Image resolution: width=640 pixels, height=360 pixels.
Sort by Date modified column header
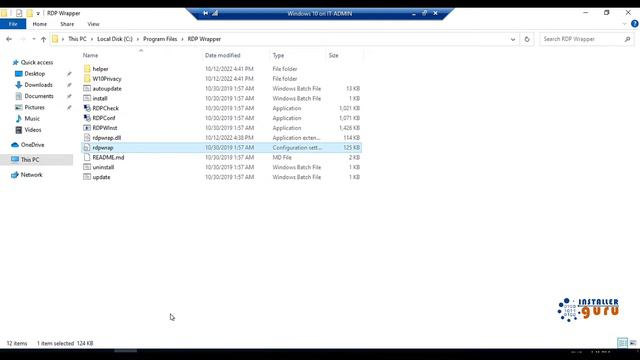[x=222, y=55]
